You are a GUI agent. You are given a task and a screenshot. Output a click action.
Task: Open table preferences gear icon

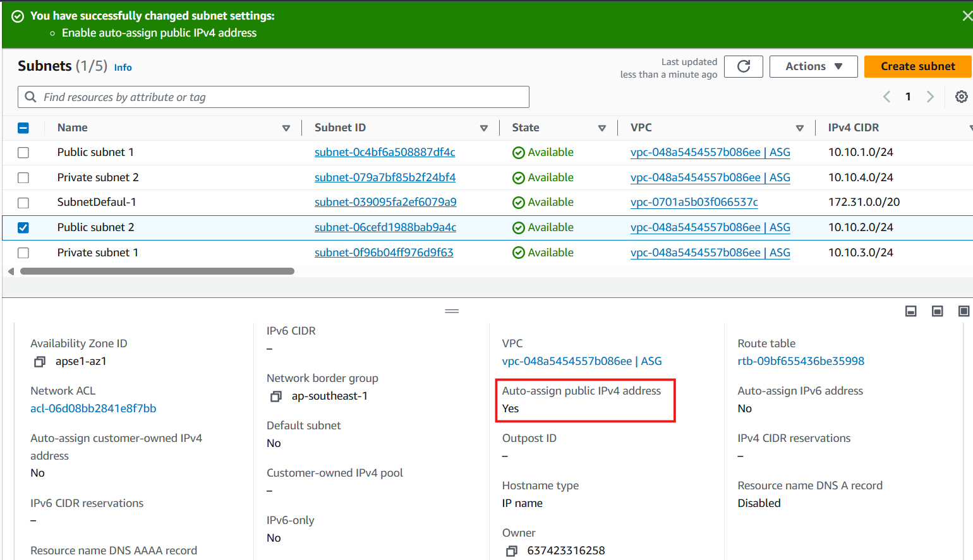pyautogui.click(x=961, y=97)
